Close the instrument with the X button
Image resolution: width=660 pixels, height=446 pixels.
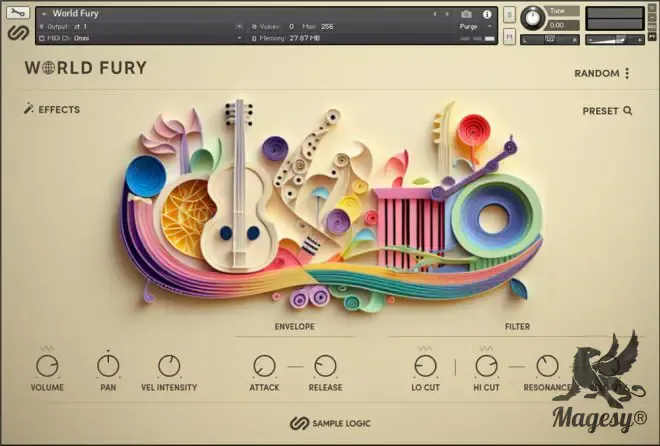652,9
